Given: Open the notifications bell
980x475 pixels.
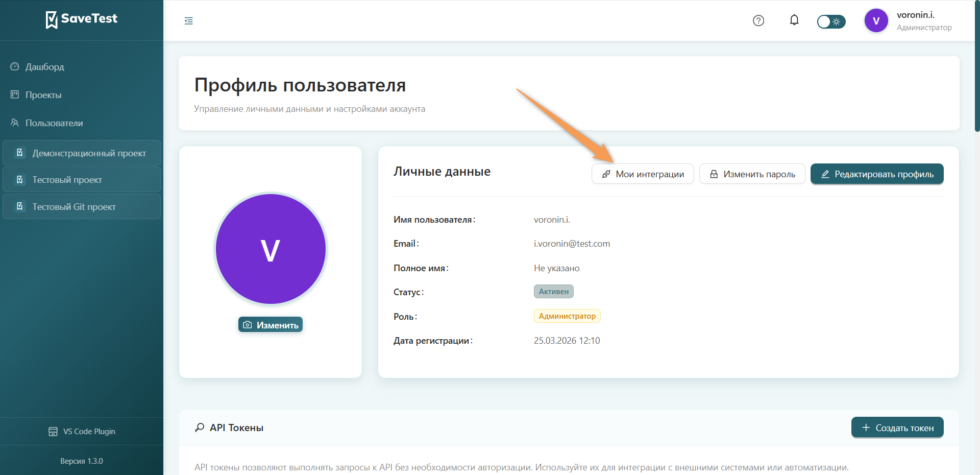Looking at the screenshot, I should (x=794, y=20).
